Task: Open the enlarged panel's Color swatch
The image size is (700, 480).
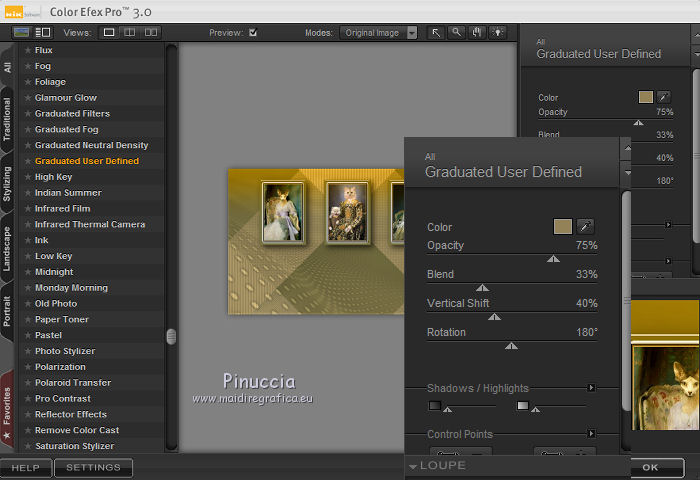Action: point(563,227)
